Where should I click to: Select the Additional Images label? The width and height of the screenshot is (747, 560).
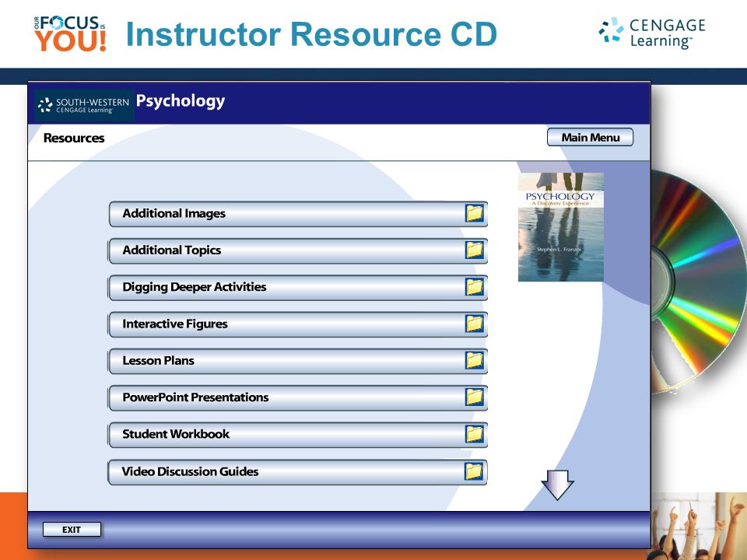coord(174,213)
